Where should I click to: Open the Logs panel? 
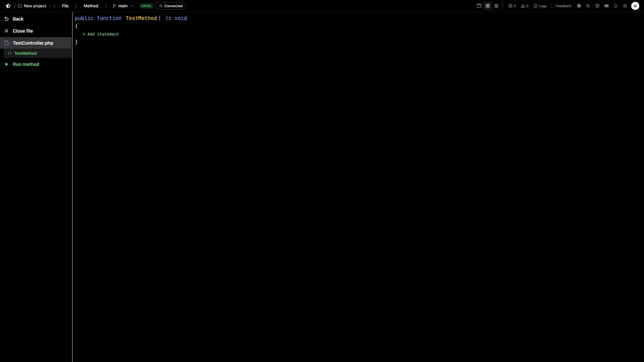[x=540, y=6]
